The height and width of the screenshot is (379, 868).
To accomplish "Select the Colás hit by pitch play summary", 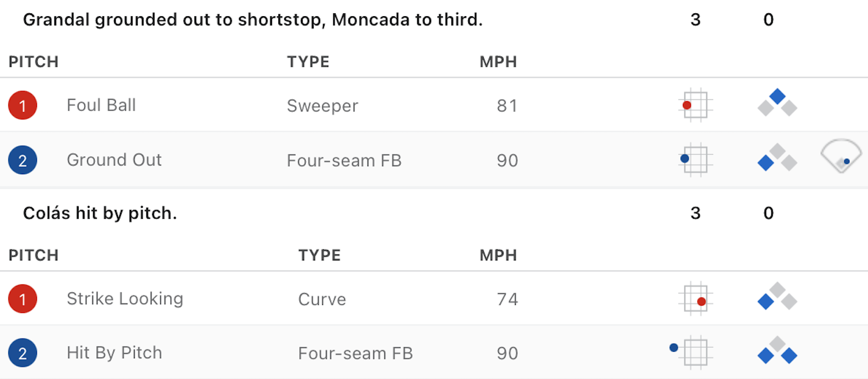I will coord(100,214).
